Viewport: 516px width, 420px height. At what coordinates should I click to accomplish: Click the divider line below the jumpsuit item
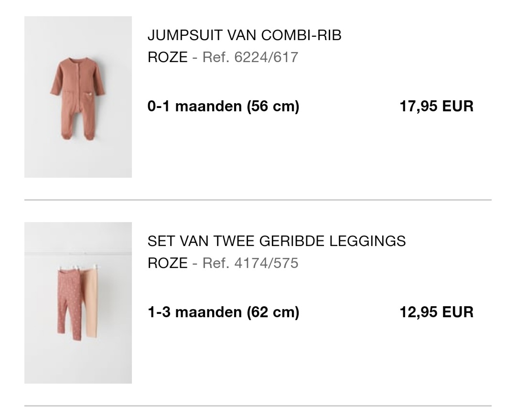(x=258, y=200)
